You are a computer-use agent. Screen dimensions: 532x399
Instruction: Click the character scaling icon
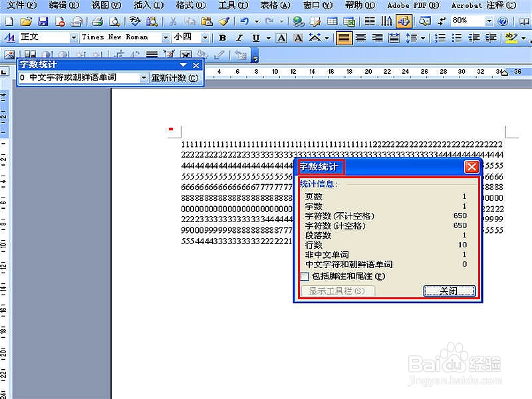point(315,38)
